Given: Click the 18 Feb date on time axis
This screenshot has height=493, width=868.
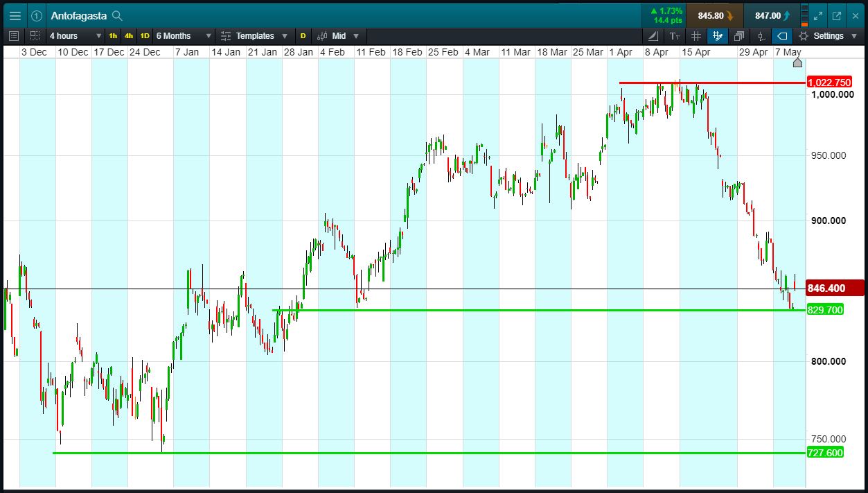Looking at the screenshot, I should pyautogui.click(x=407, y=52).
